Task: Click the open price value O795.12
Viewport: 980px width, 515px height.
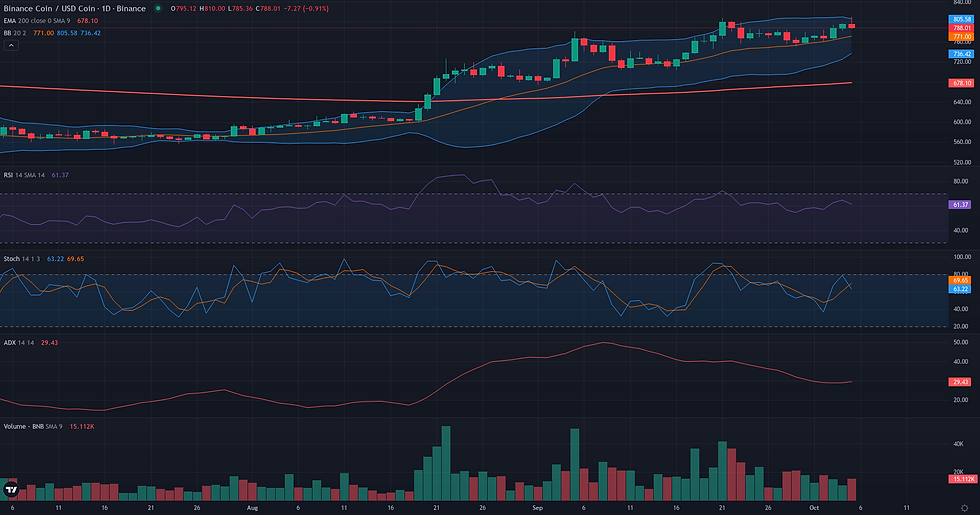Action: click(x=184, y=9)
